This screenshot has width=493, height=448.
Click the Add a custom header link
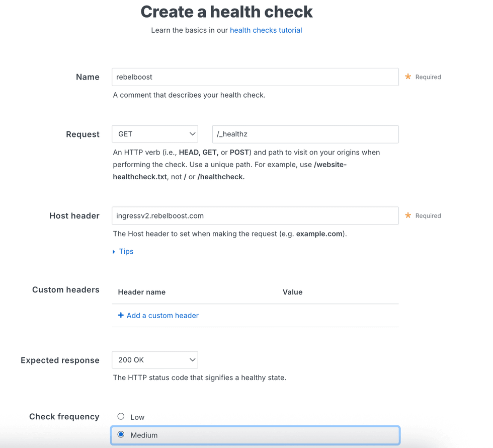[162, 315]
